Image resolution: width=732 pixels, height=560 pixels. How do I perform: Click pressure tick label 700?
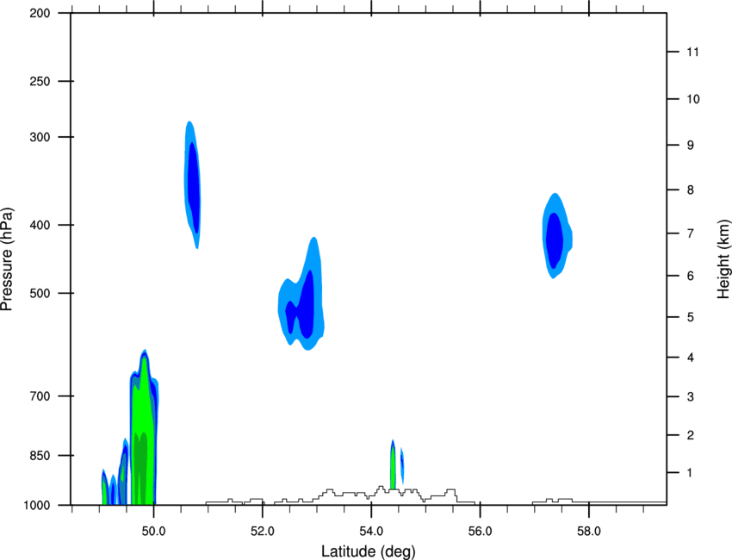coord(40,396)
